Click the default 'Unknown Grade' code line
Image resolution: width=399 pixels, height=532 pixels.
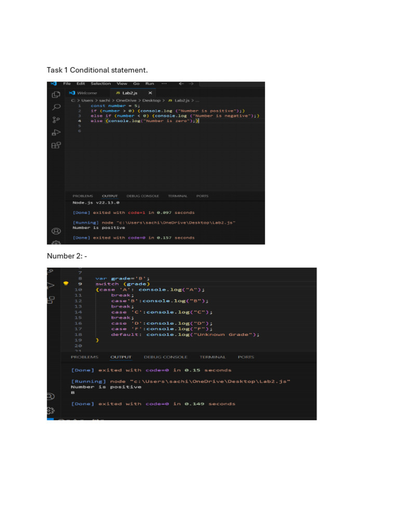[x=185, y=335]
